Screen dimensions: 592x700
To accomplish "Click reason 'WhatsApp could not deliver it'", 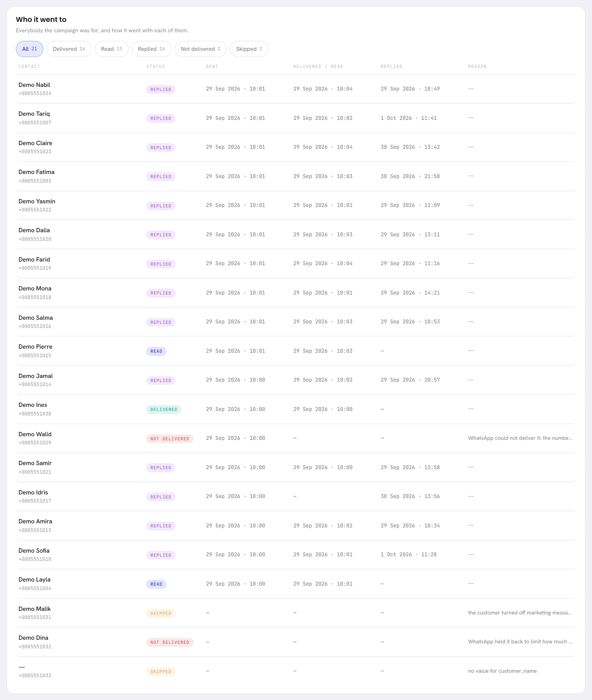I will click(x=520, y=438).
